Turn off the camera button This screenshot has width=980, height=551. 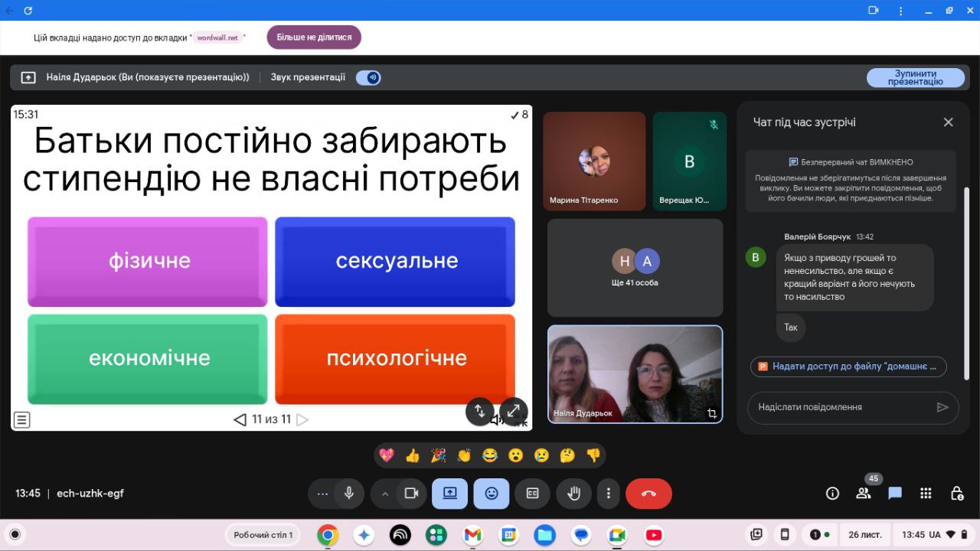coord(411,494)
